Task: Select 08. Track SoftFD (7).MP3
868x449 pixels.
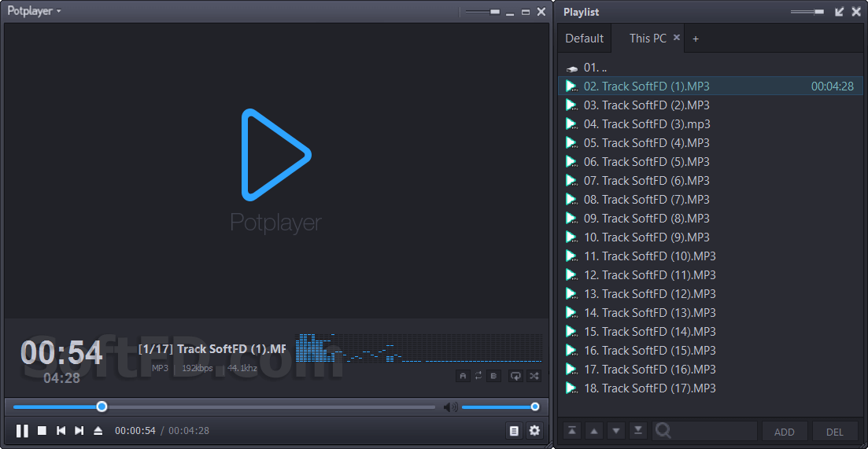Action: (x=711, y=199)
